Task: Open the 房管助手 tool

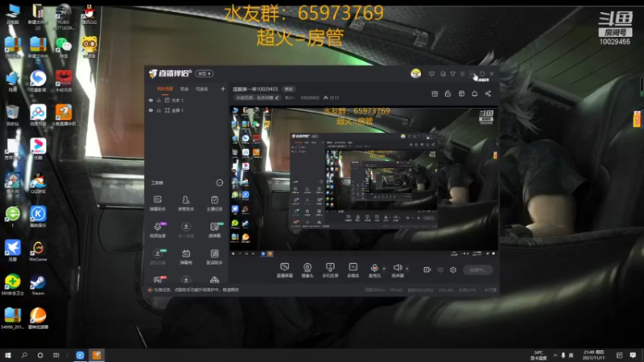Action: tap(186, 204)
